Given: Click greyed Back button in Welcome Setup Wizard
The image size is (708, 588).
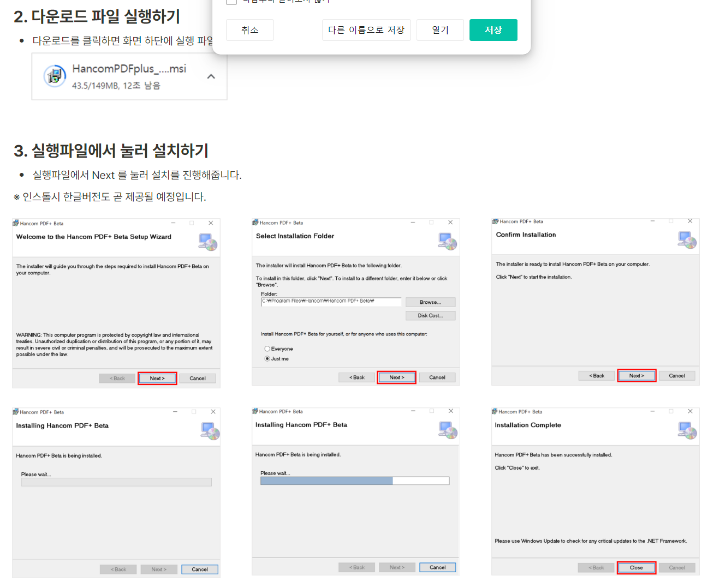Looking at the screenshot, I should 117,379.
